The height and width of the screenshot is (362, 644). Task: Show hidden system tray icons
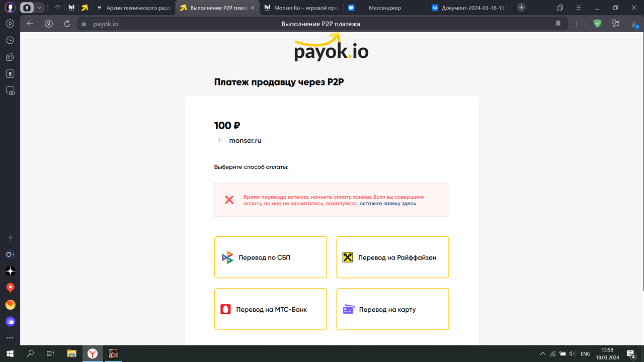click(x=542, y=354)
